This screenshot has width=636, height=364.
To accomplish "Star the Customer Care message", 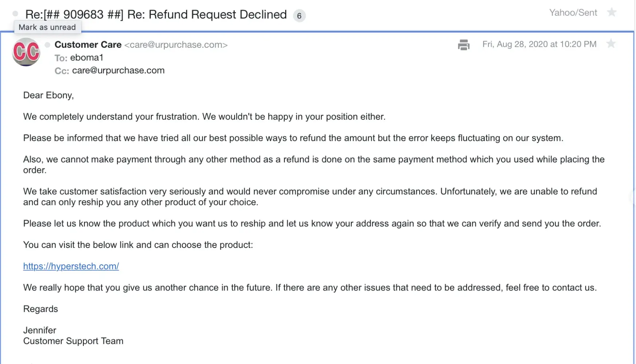I will pos(611,44).
